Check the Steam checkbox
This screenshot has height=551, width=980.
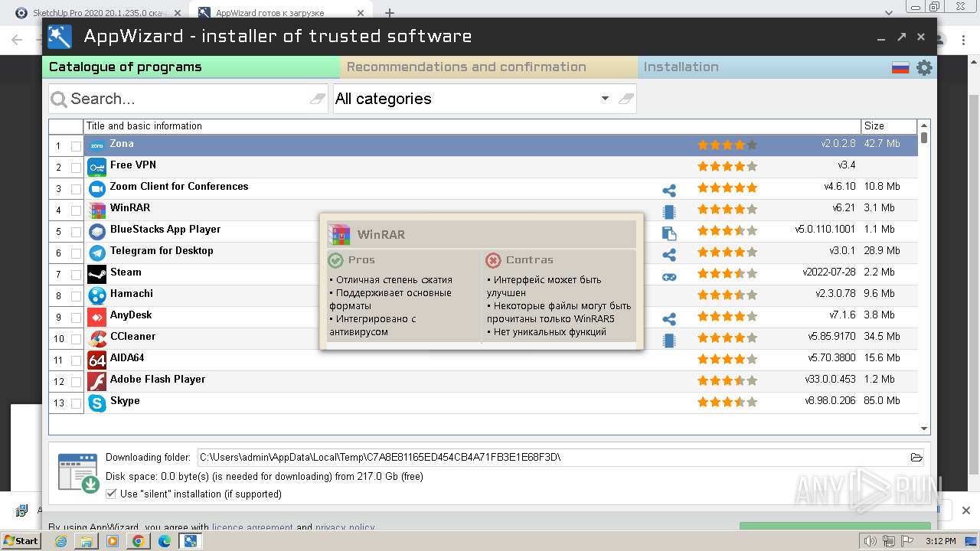click(x=76, y=275)
